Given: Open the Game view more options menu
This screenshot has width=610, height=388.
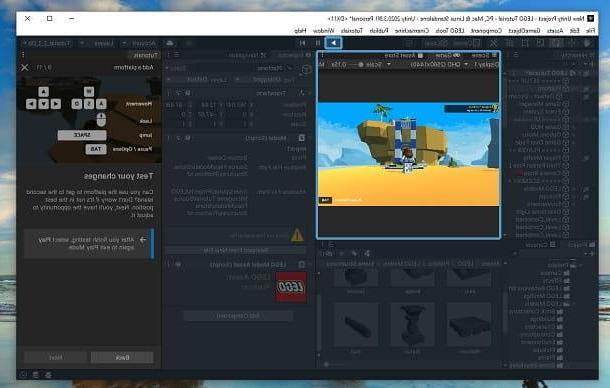Looking at the screenshot, I should 322,55.
